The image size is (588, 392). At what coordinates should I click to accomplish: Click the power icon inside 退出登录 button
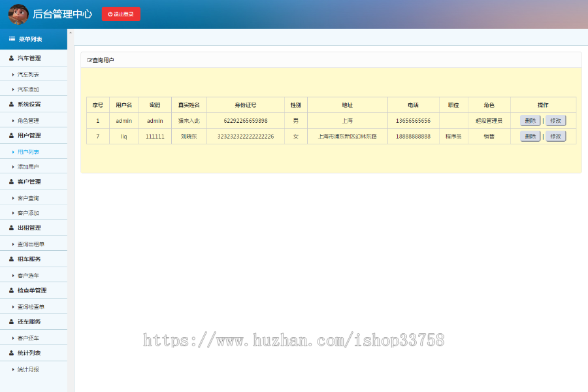[x=109, y=14]
